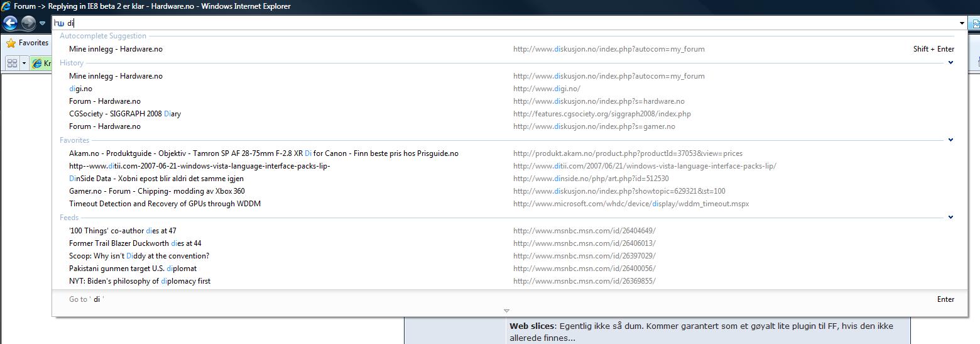Open the tab list dropdown arrow
Viewport: 980px width, 344px height.
24,63
